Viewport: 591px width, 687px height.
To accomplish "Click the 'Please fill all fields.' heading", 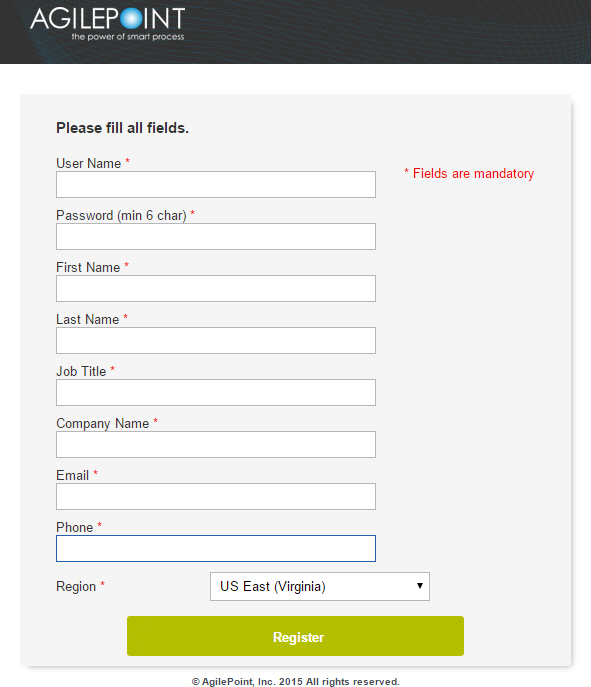I will pyautogui.click(x=122, y=128).
